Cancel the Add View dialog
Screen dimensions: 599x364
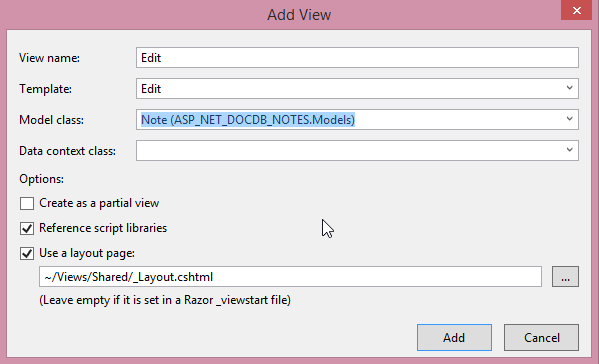(541, 338)
